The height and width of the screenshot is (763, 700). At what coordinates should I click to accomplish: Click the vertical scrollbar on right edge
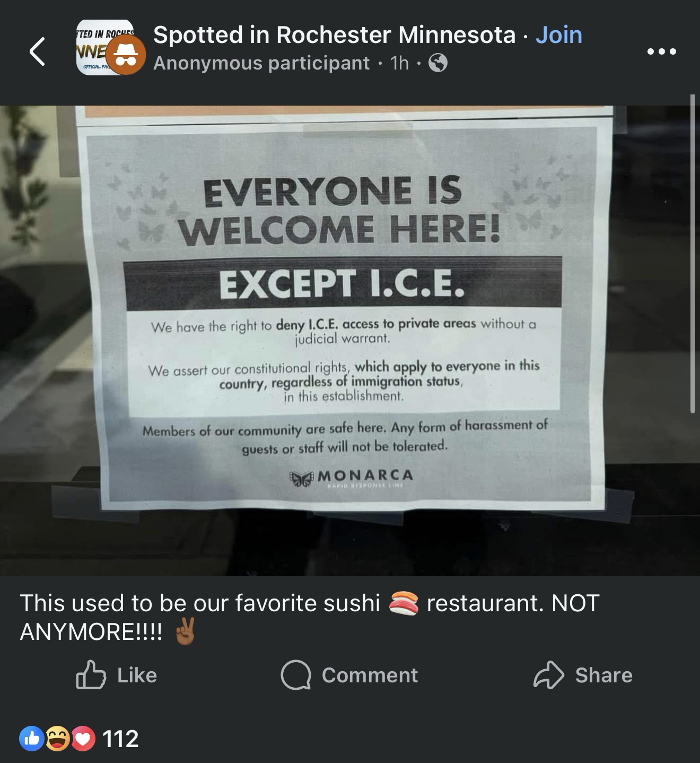point(692,254)
